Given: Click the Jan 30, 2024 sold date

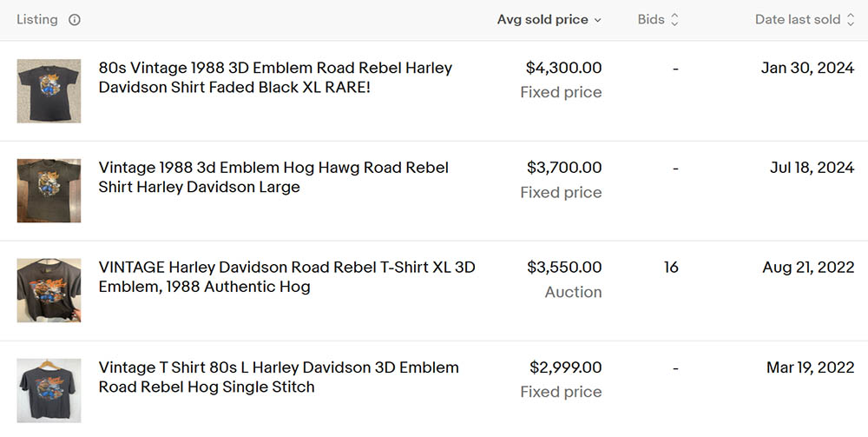Looking at the screenshot, I should [807, 68].
